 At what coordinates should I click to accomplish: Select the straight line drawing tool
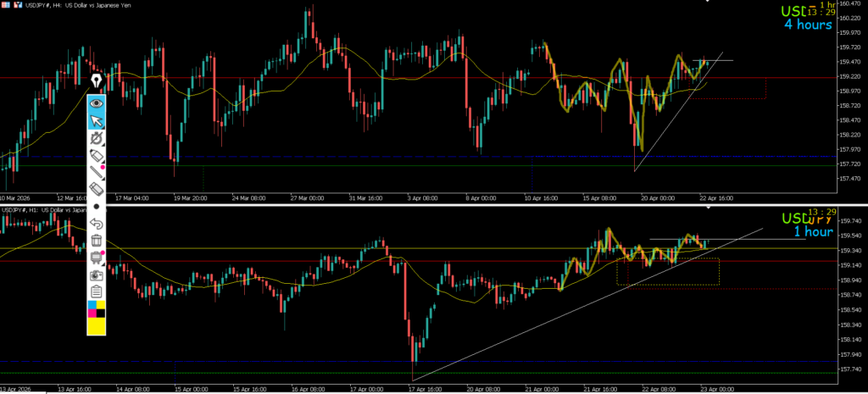pos(97,172)
